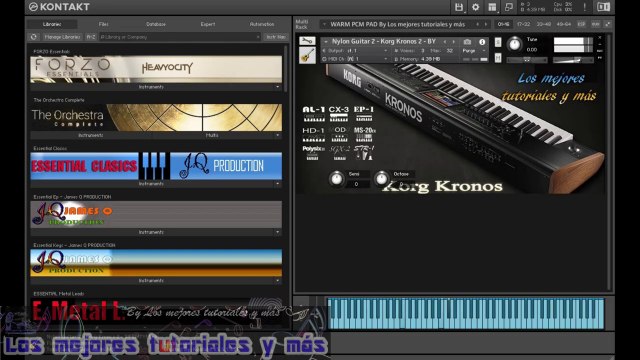Toggle the Solo button on the instrument
Image resolution: width=640 pixels, height=360 pixels.
pyautogui.click(x=498, y=42)
